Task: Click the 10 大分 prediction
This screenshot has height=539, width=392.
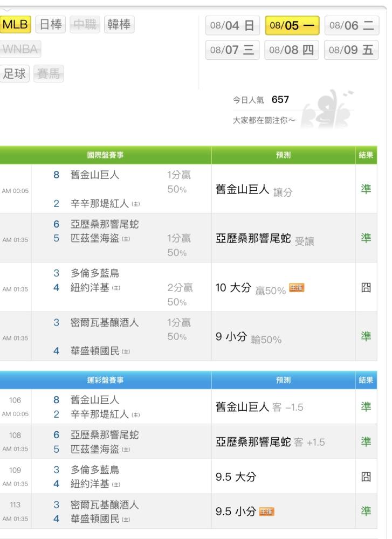Action: 233,288
